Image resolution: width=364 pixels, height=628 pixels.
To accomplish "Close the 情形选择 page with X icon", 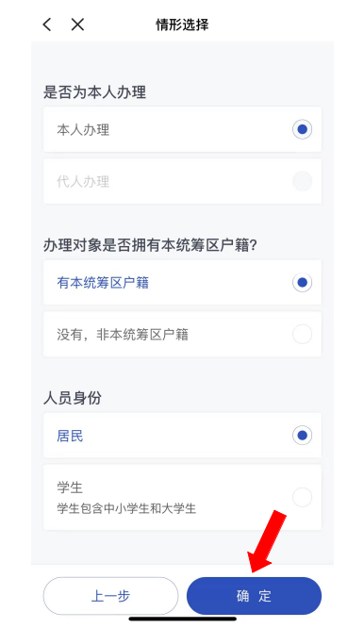I will pos(77,25).
